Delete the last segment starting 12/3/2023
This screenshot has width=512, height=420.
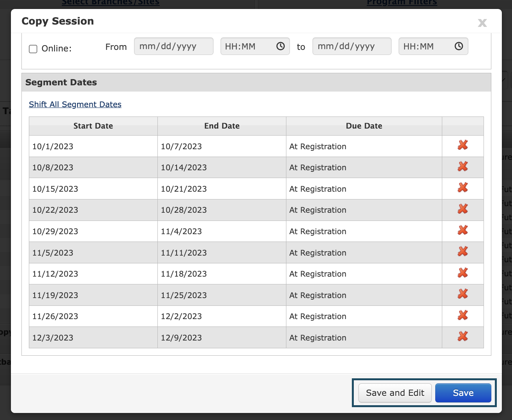(463, 336)
